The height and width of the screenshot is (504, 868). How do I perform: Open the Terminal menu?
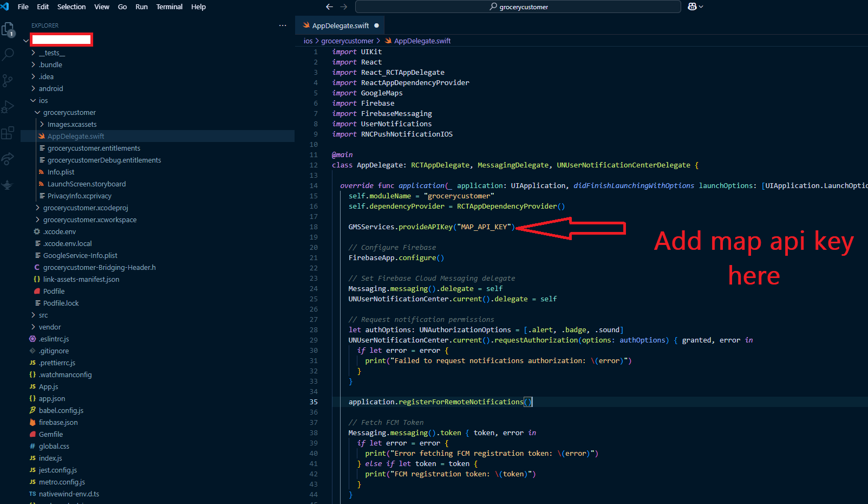(x=169, y=7)
